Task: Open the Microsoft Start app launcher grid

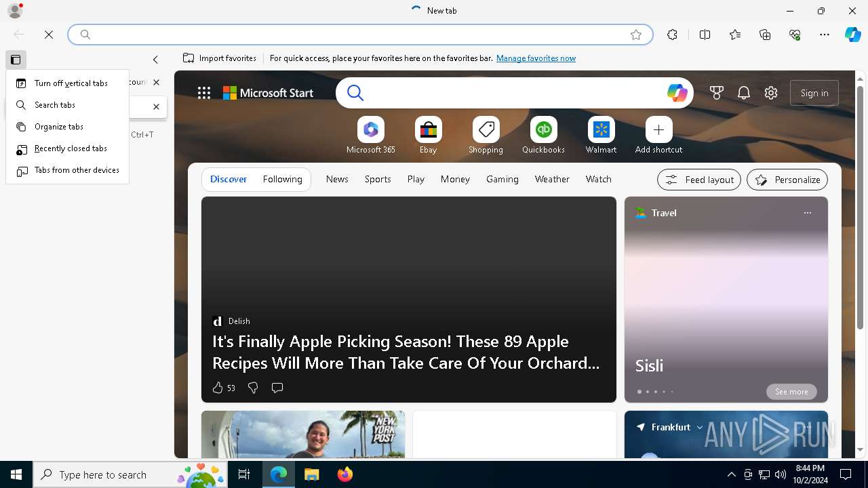Action: pyautogui.click(x=204, y=93)
